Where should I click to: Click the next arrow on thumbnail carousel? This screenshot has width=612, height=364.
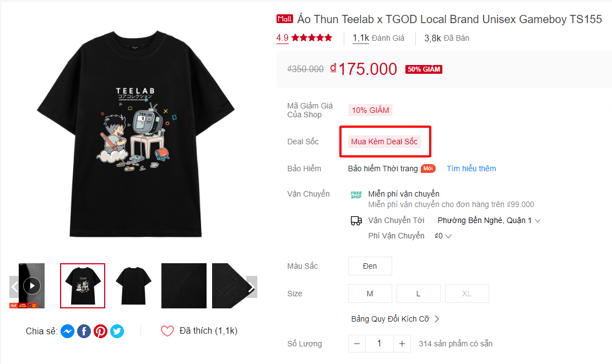point(252,287)
